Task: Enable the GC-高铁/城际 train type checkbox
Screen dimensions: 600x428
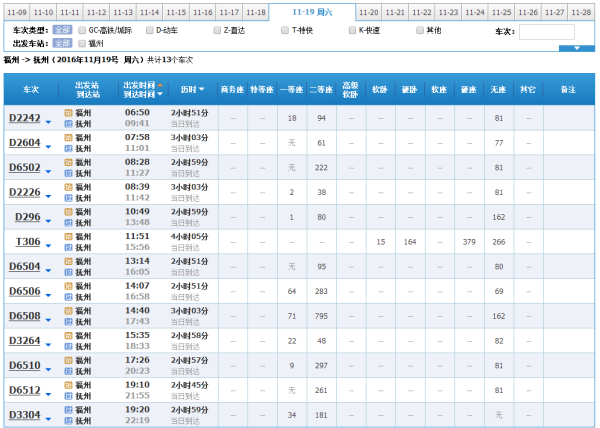Action: click(83, 31)
